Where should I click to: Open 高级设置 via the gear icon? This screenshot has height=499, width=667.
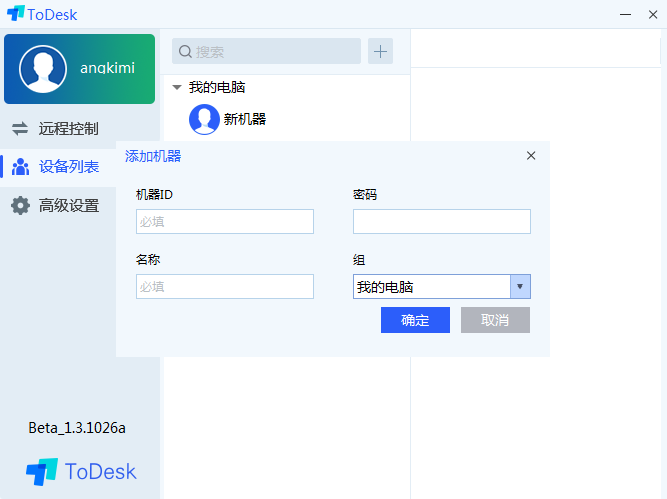pyautogui.click(x=20, y=206)
